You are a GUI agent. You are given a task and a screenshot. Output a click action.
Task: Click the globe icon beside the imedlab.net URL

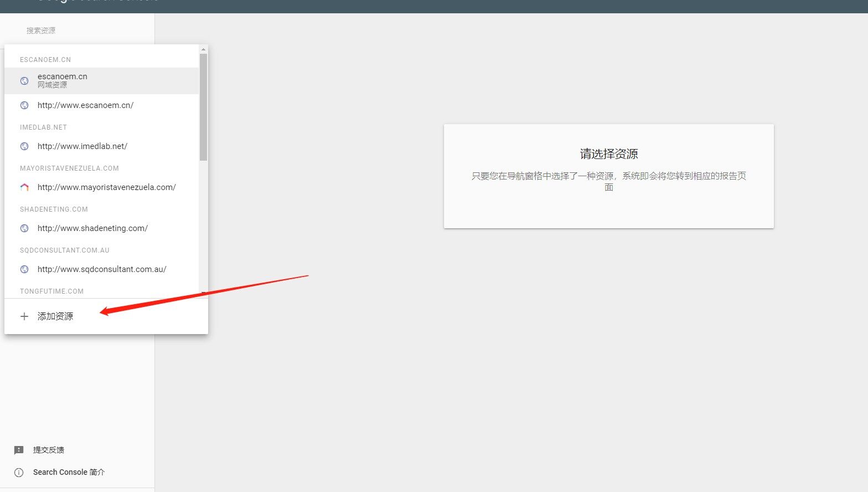coord(24,146)
